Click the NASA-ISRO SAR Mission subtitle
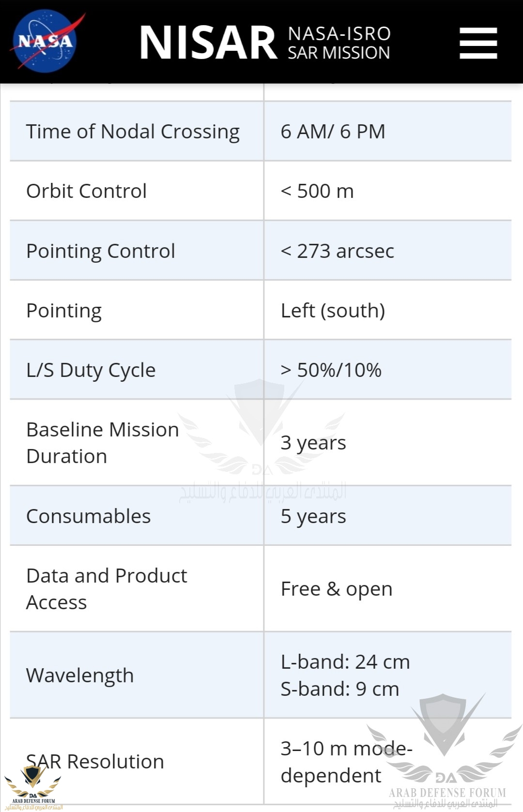The height and width of the screenshot is (812, 523). [339, 43]
